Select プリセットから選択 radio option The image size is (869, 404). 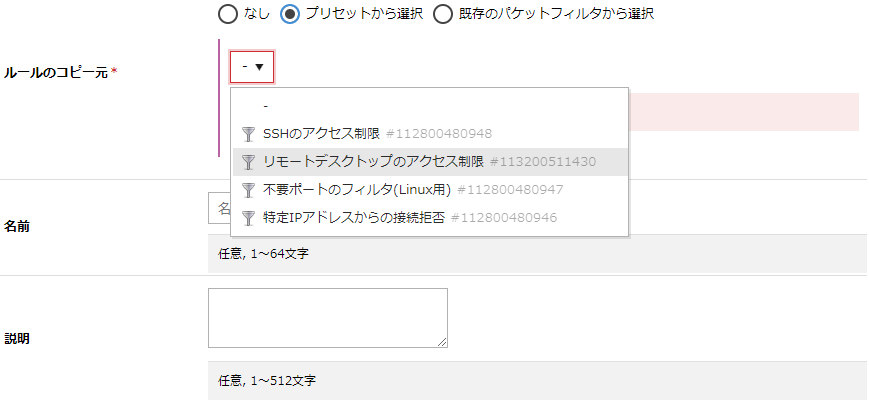tap(290, 14)
